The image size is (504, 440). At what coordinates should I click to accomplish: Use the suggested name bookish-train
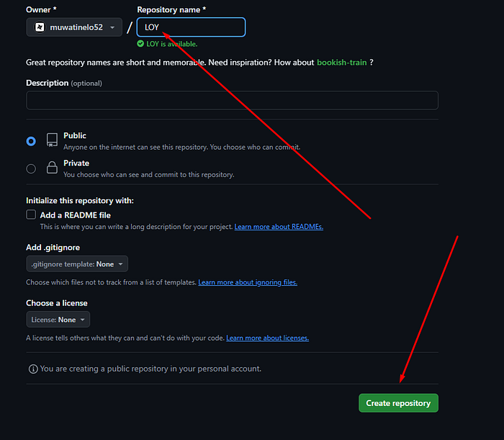click(342, 63)
